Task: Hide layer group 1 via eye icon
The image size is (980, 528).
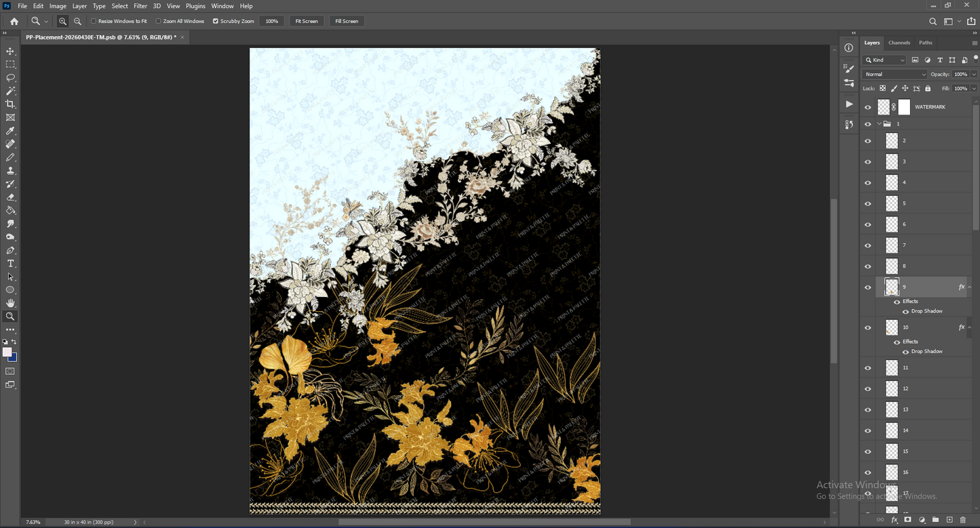Action: [867, 124]
